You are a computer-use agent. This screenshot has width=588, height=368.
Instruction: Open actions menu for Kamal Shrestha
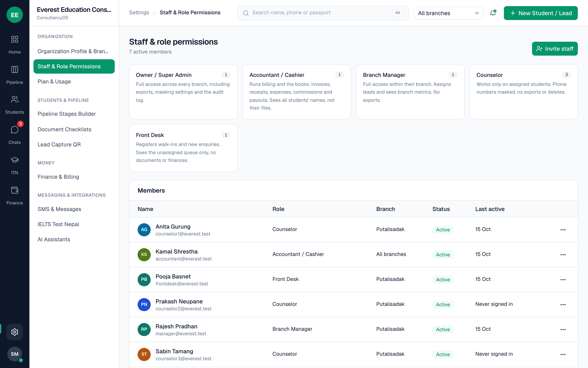click(563, 255)
